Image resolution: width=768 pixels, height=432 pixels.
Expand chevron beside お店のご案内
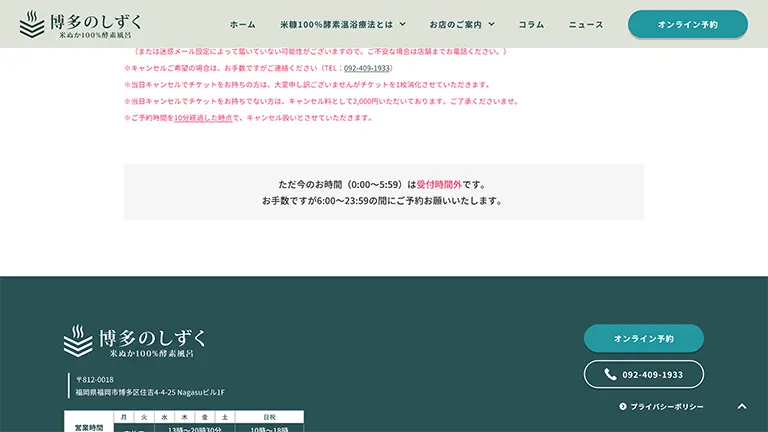(491, 24)
